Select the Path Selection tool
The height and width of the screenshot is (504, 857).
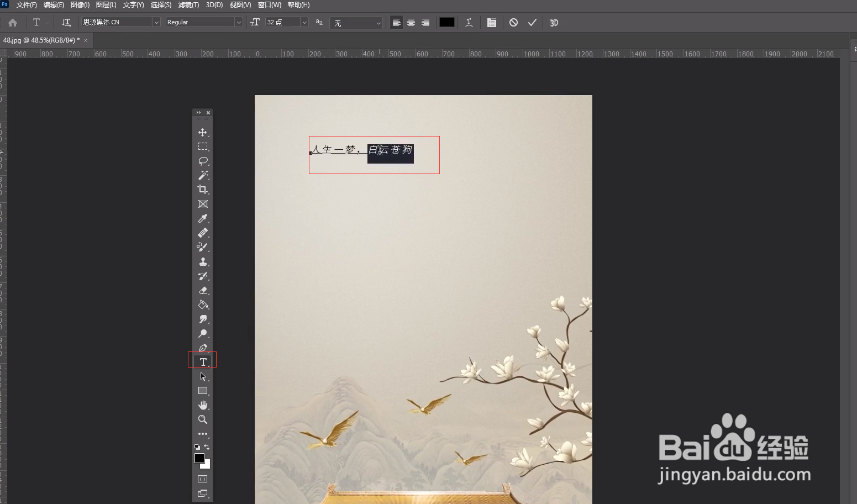203,376
